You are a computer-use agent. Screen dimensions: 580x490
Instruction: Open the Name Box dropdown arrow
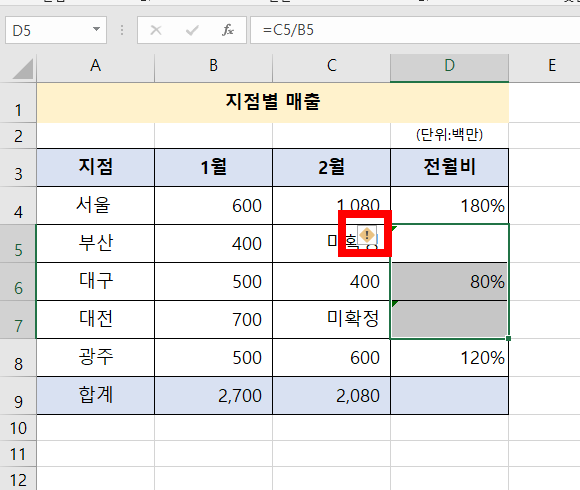pos(96,29)
